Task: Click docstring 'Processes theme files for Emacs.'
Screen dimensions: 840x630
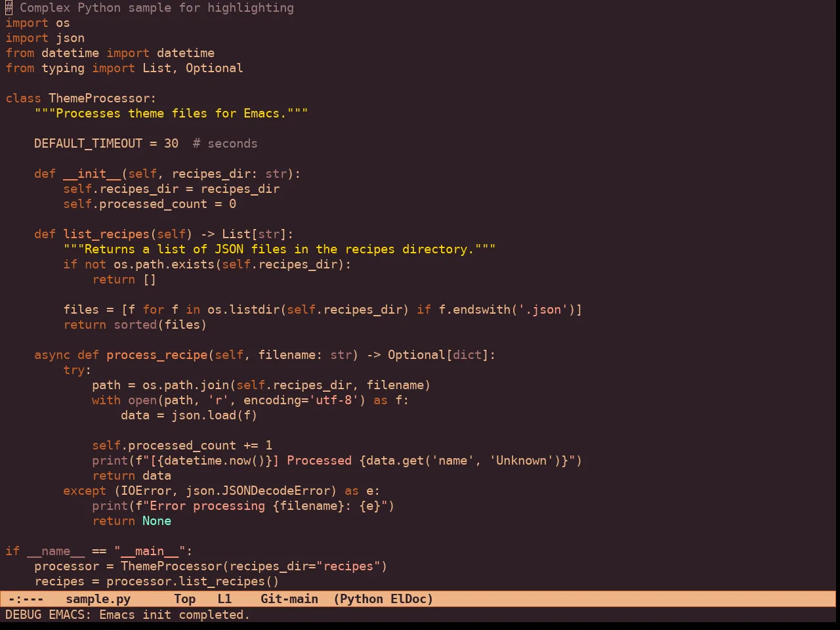Action: [171, 114]
